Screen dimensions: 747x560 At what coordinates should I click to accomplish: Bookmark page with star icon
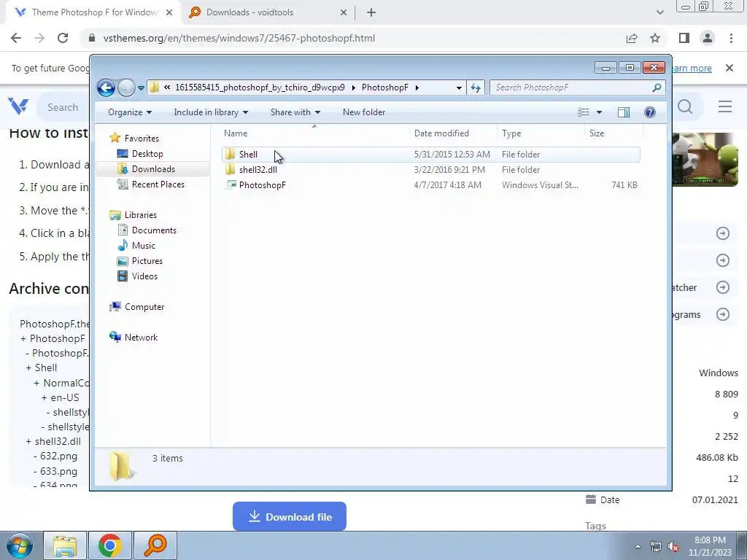pos(655,38)
